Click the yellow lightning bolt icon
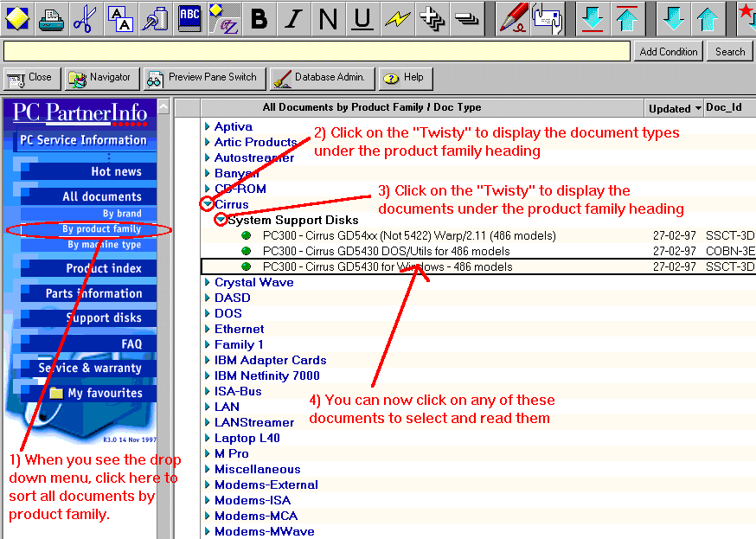 click(397, 18)
